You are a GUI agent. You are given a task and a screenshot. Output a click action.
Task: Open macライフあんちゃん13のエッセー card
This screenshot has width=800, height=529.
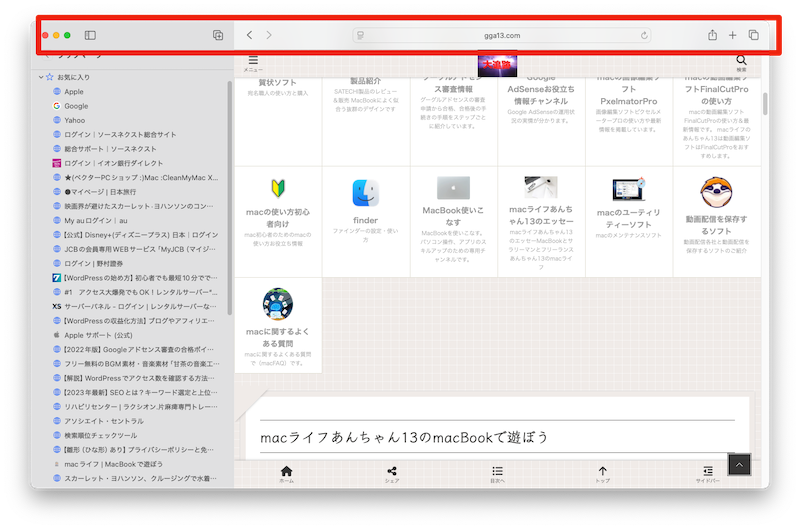click(x=541, y=221)
